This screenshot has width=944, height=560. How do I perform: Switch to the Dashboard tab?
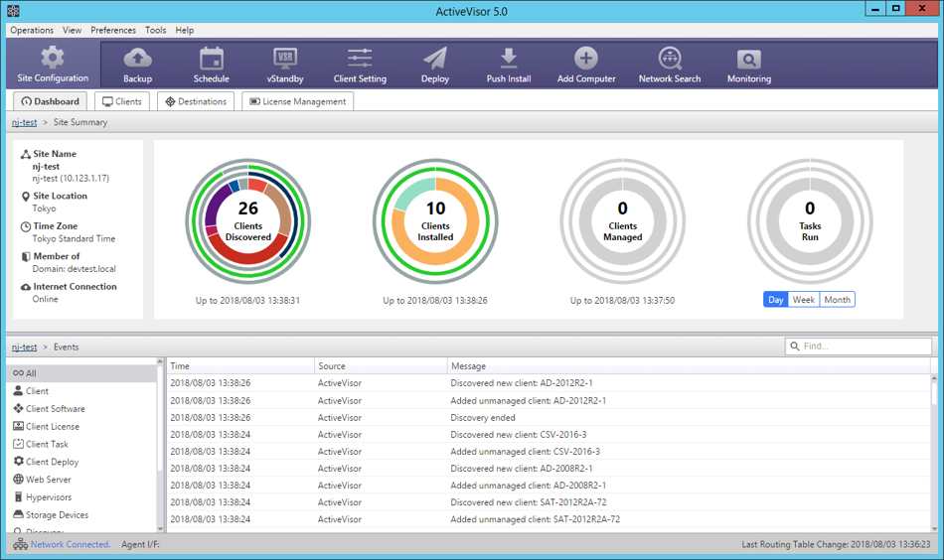click(50, 101)
